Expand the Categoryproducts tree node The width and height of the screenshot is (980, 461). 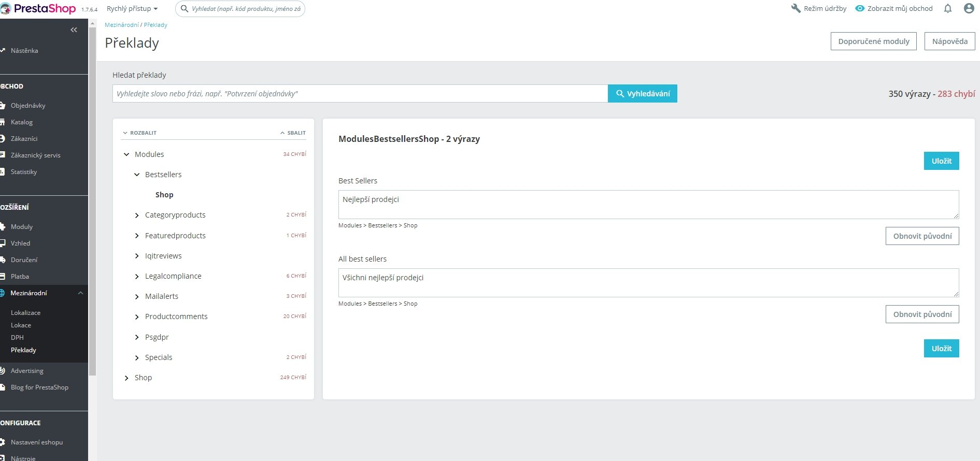pos(137,215)
